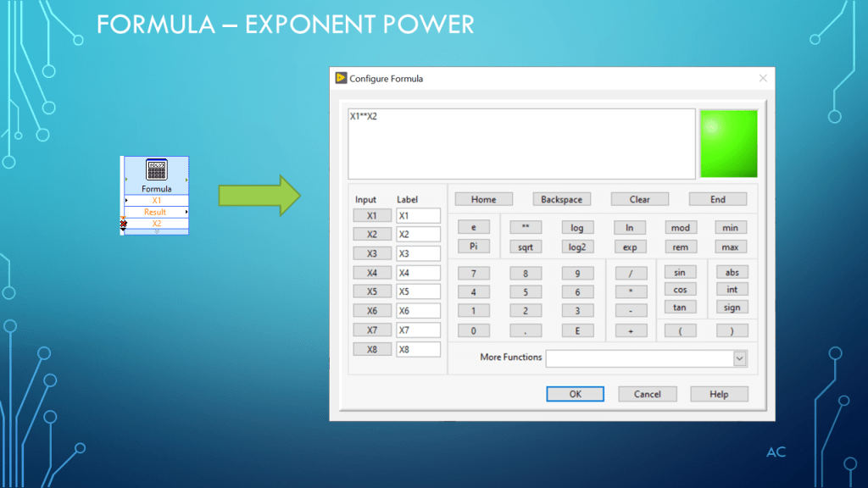Image resolution: width=868 pixels, height=488 pixels.
Task: Click the formula text box containing X1**X2
Action: pyautogui.click(x=520, y=143)
